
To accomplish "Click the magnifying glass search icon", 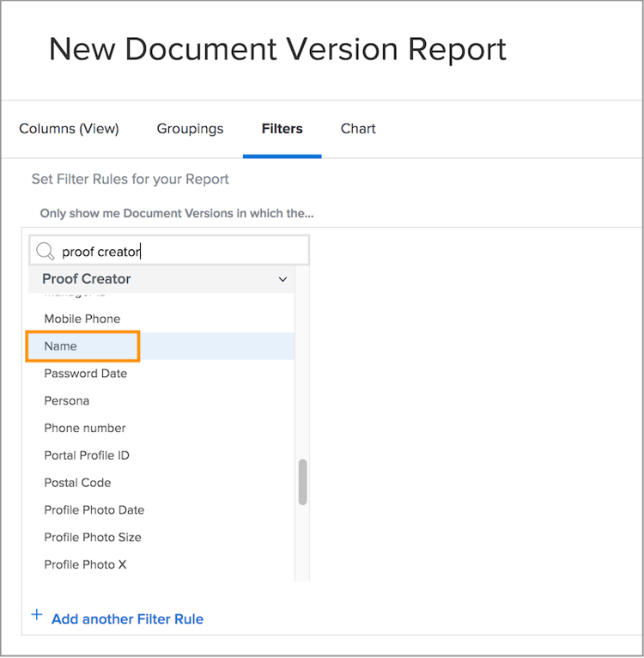I will click(x=45, y=252).
